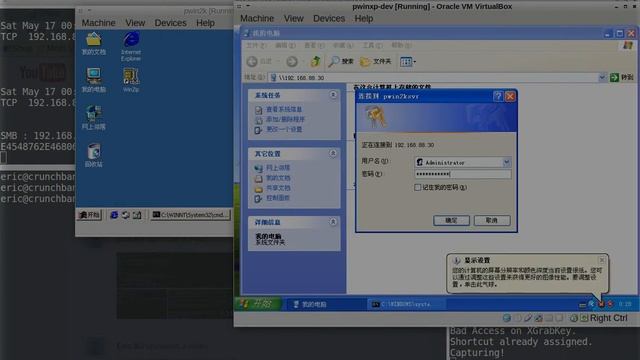Confirm login with the OK button
The width and height of the screenshot is (640, 360).
pos(451,220)
